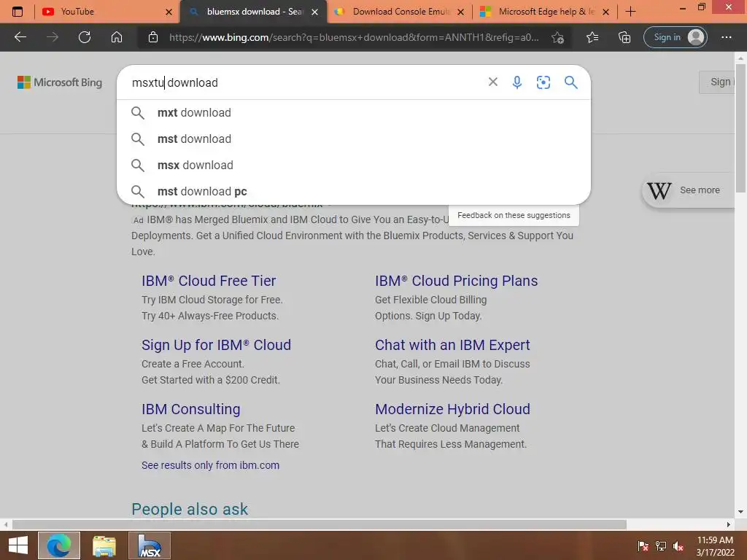
Task: Open the tab actions menu icon
Action: pos(18,12)
